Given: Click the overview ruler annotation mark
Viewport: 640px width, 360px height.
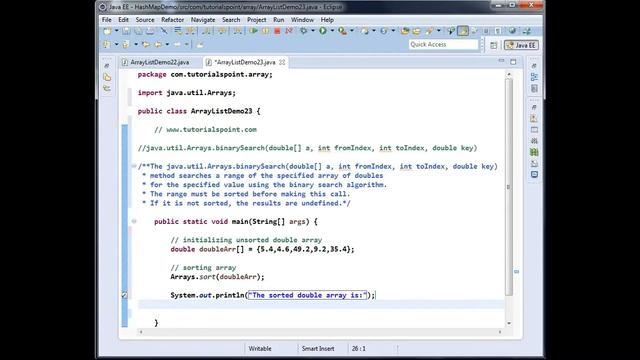Looking at the screenshot, I should coord(516,271).
